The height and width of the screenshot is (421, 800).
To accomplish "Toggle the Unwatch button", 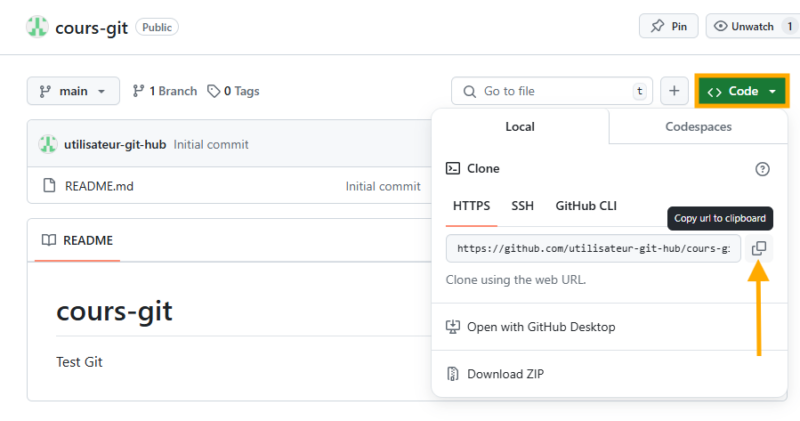I will [750, 26].
